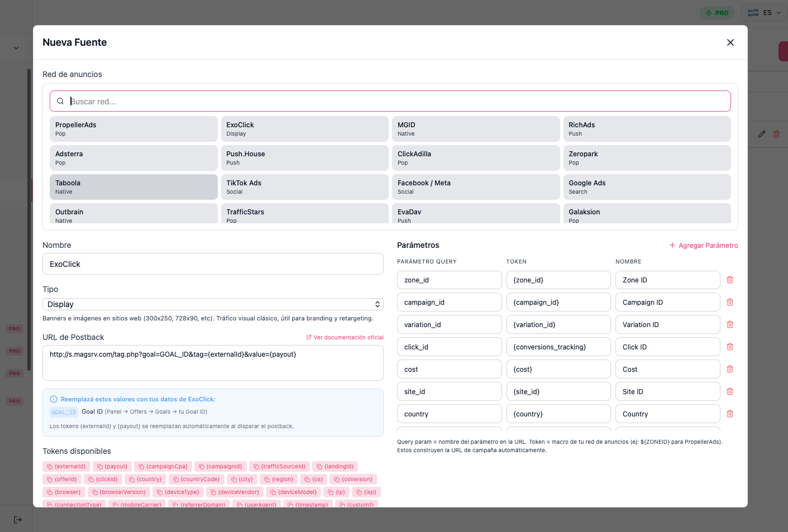Viewport: 788px width, 532px height.
Task: Delete the campaign_id parameter row
Action: [x=730, y=302]
